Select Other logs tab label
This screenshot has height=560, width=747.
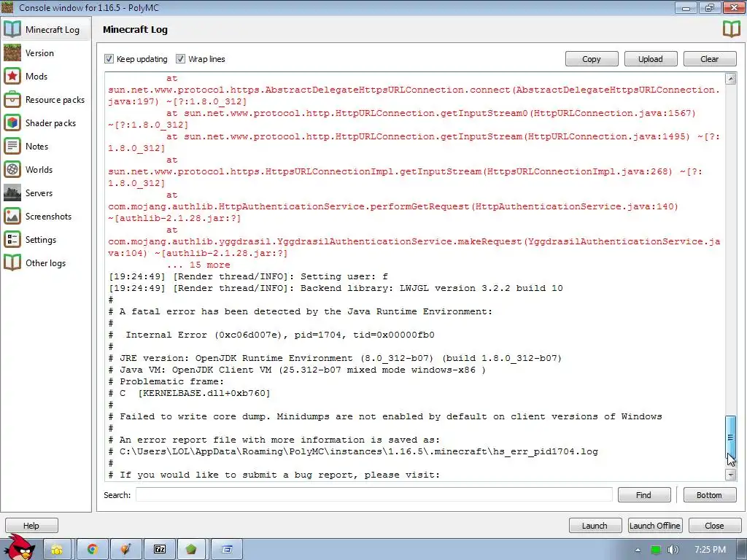46,262
